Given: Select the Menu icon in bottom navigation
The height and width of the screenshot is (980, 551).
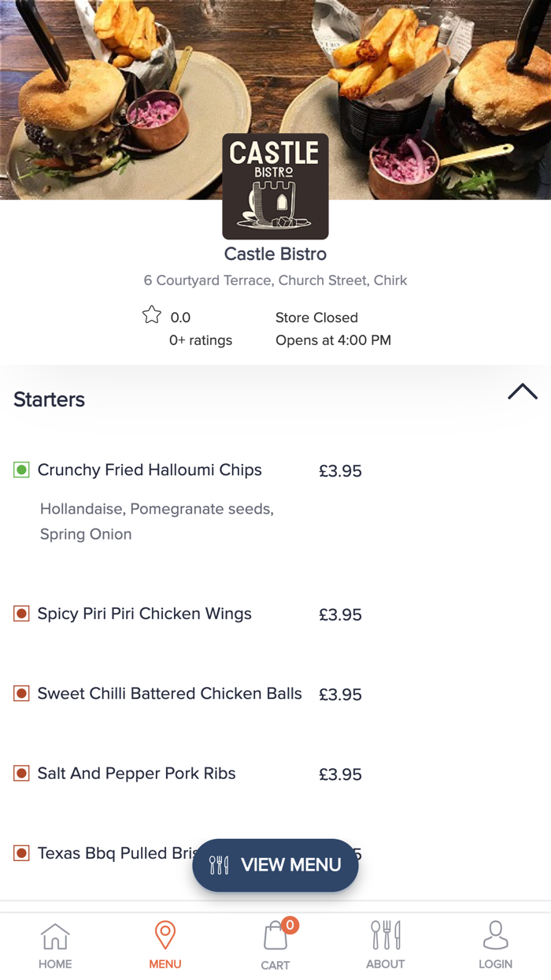Looking at the screenshot, I should point(165,937).
